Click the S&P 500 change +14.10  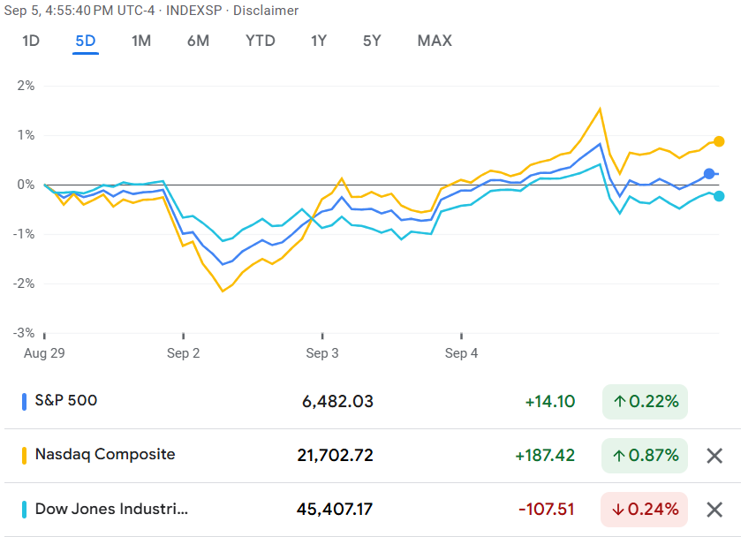pos(550,402)
